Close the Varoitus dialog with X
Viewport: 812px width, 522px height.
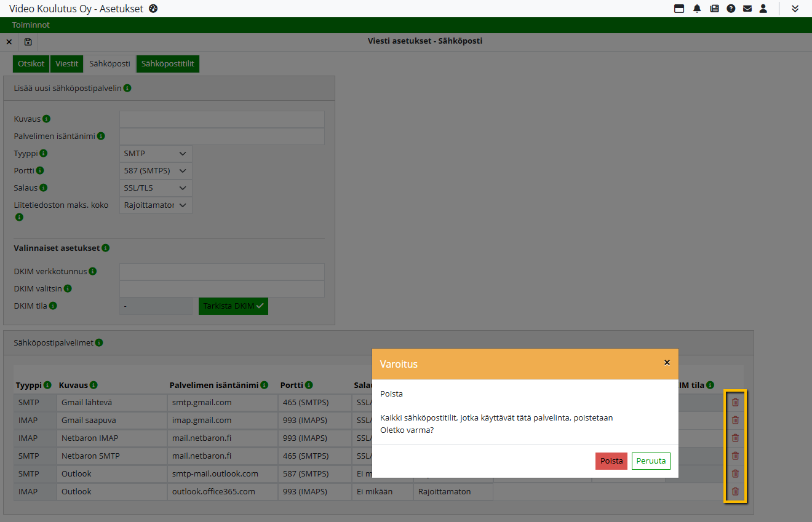click(x=667, y=363)
